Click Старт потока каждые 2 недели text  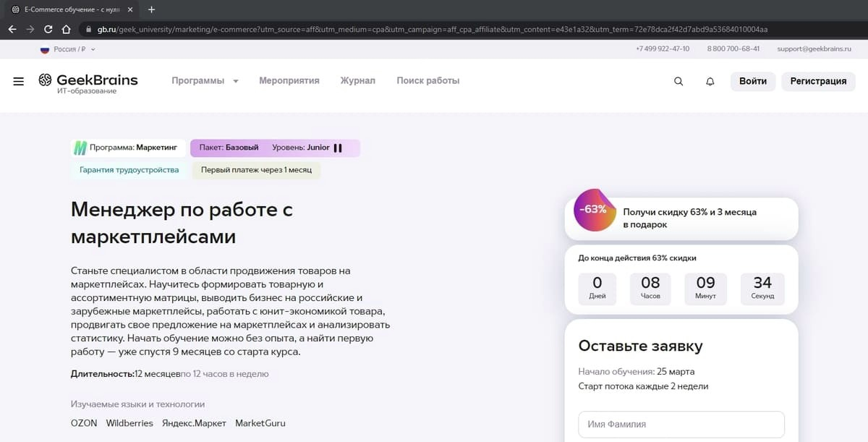643,386
